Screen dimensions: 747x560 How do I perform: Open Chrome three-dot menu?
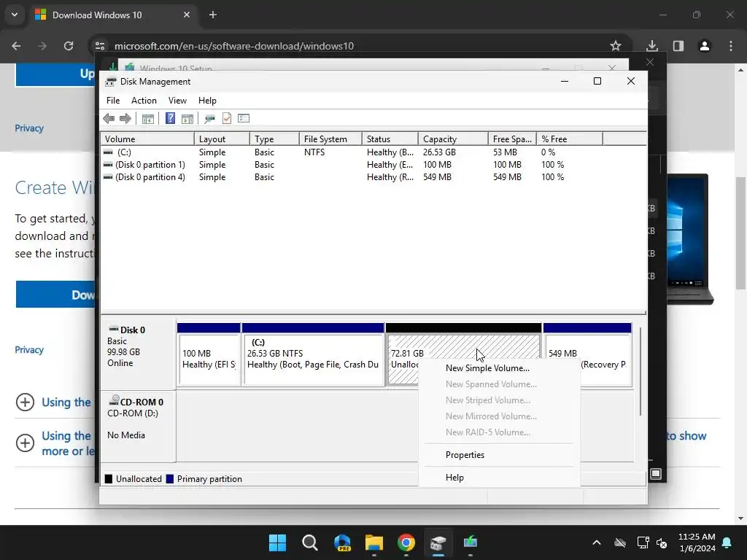[731, 46]
